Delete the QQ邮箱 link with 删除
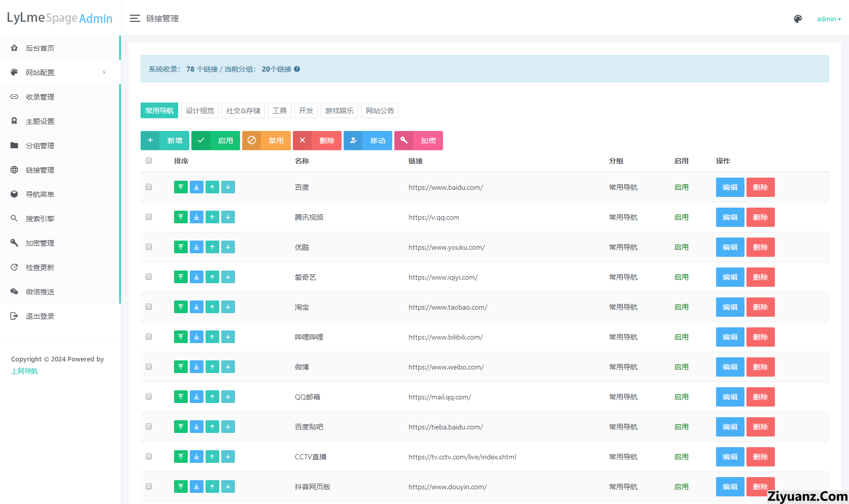Screen dimensions: 849x504 (760, 397)
